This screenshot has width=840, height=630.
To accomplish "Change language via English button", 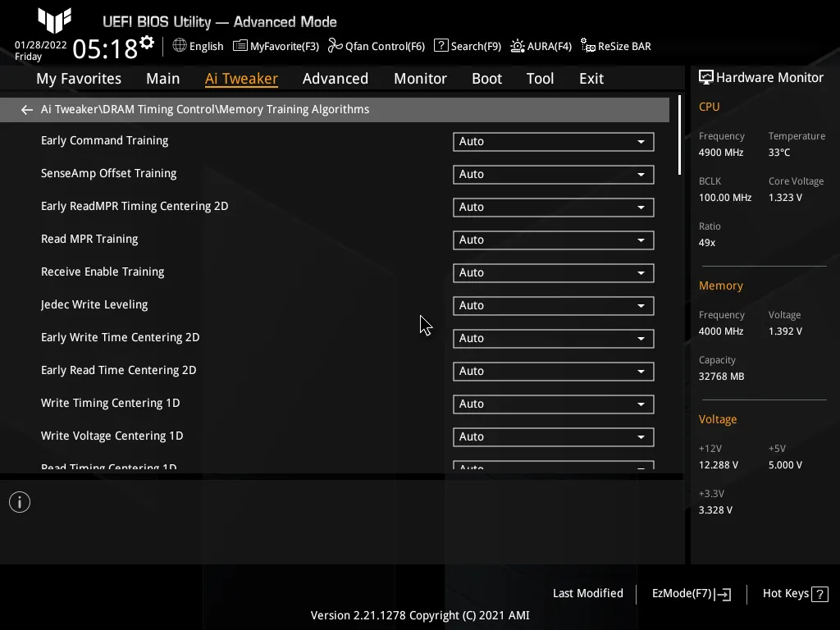I will (x=206, y=46).
